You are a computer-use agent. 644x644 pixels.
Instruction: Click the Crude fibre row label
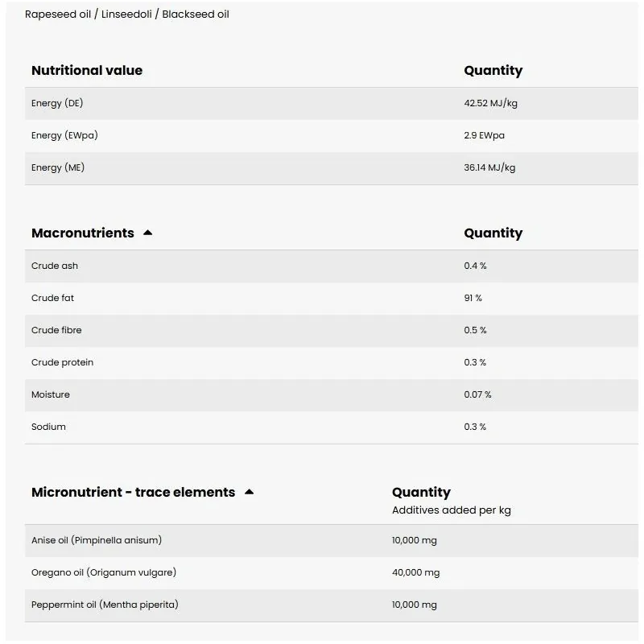coord(56,330)
